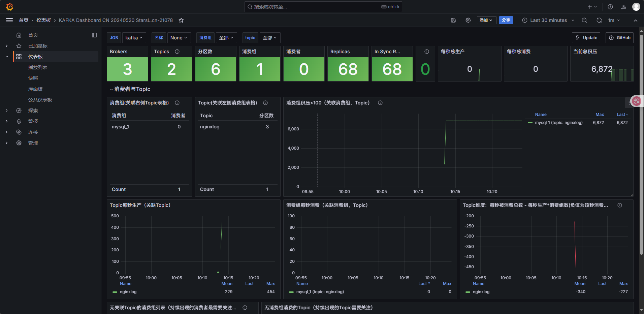Click the translate extension floating icon
644x314 pixels.
pyautogui.click(x=637, y=101)
